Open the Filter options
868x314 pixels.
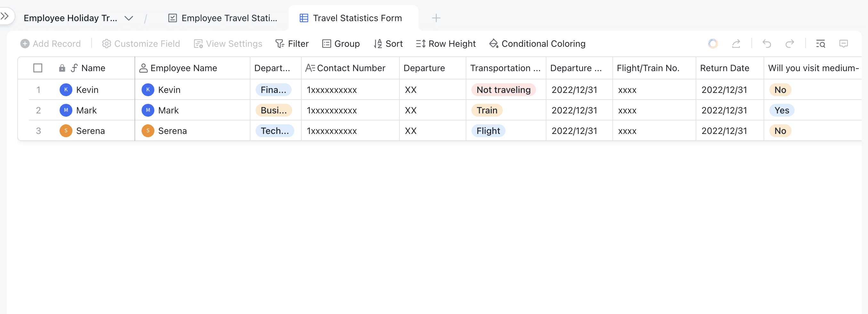[292, 44]
